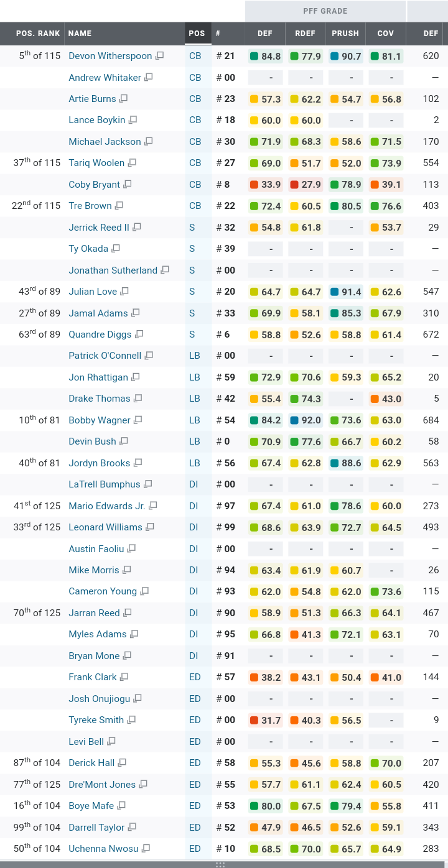Click the external link icon beside Devon Witherspoon
The image size is (448, 868).
(x=160, y=56)
